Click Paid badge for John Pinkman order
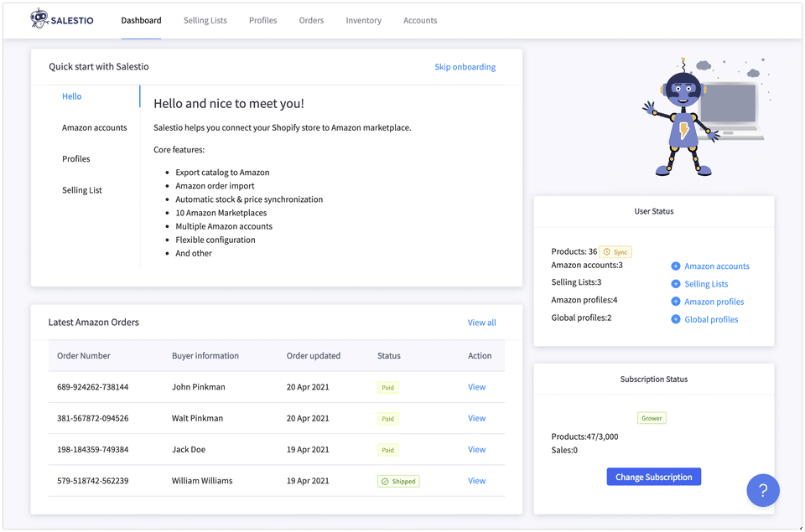 click(x=387, y=388)
